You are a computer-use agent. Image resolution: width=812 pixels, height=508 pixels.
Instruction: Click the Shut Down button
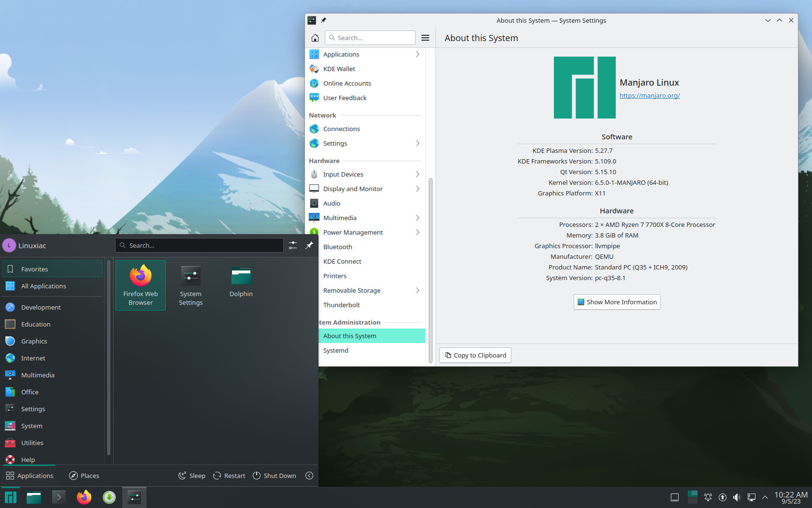pyautogui.click(x=274, y=476)
